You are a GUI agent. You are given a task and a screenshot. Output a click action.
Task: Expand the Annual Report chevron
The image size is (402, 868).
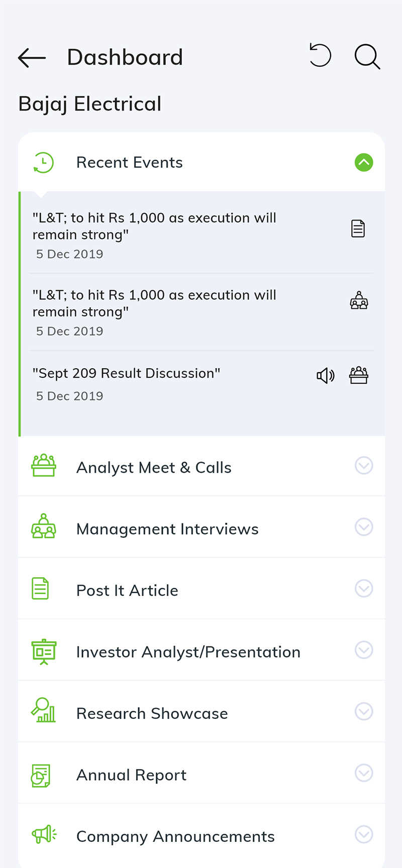(364, 773)
